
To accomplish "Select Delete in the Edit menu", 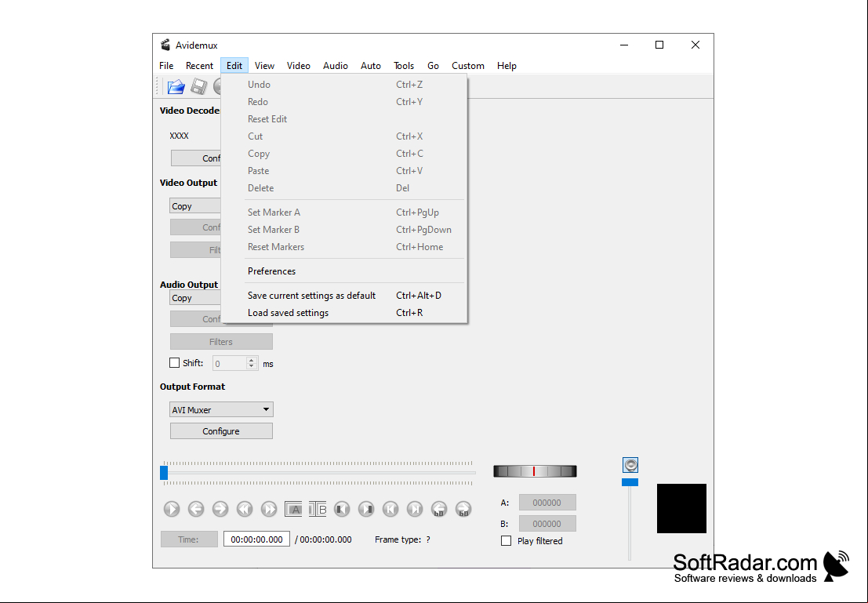I will 344,187.
